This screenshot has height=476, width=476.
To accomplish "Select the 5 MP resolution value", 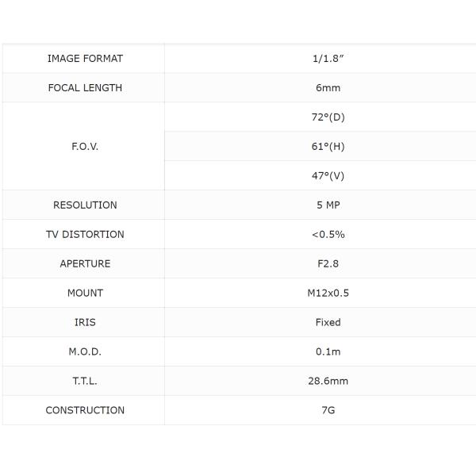I will tap(328, 205).
